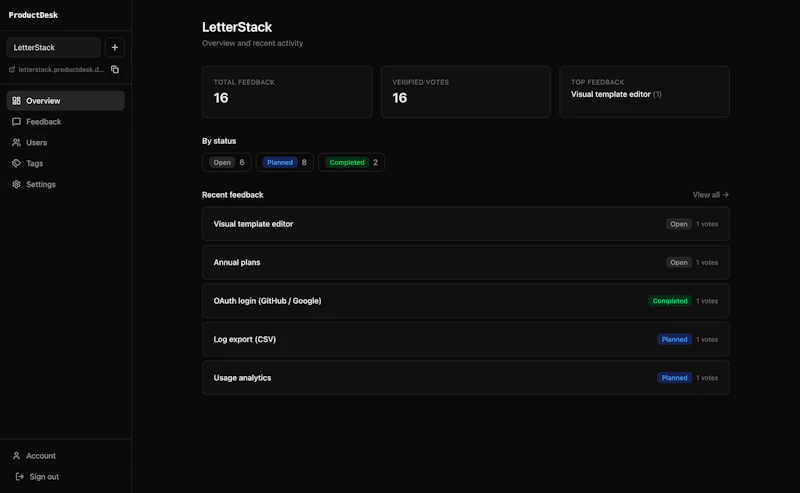
Task: Open the Annual plans feedback row
Action: [x=466, y=262]
